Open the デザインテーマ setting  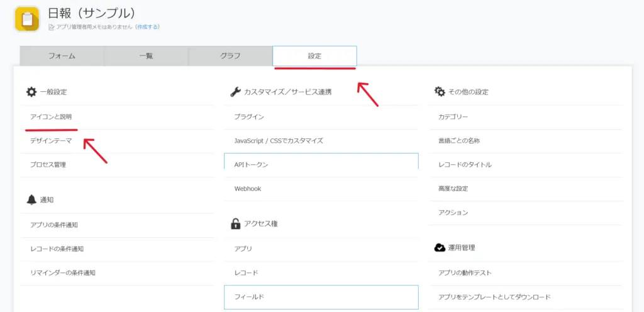(x=51, y=141)
